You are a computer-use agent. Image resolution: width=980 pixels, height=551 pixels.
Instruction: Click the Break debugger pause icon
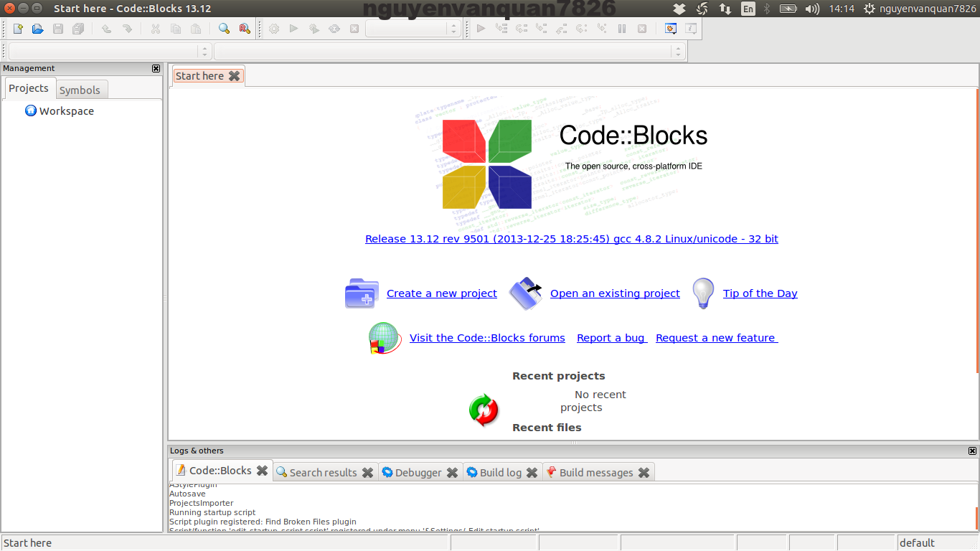click(621, 29)
